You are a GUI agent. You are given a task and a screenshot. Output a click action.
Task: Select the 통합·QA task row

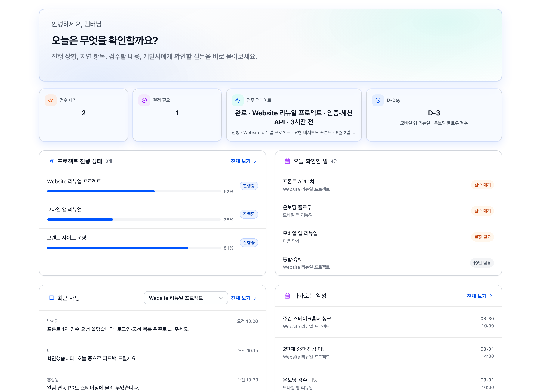388,263
